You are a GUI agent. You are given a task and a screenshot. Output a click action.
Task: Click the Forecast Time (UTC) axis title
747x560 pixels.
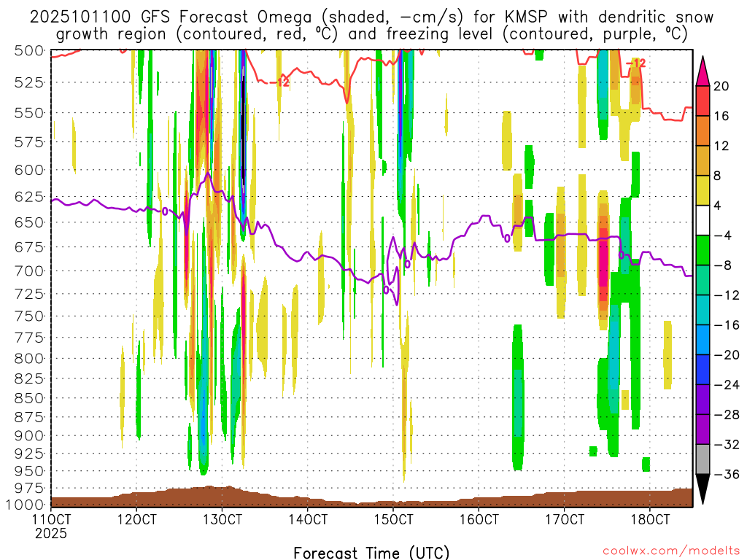[x=371, y=552]
